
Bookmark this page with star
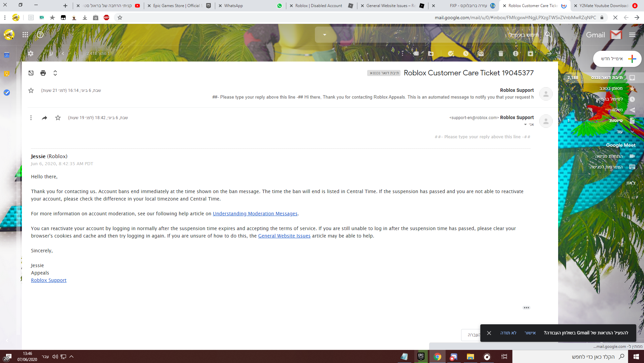pos(120,17)
